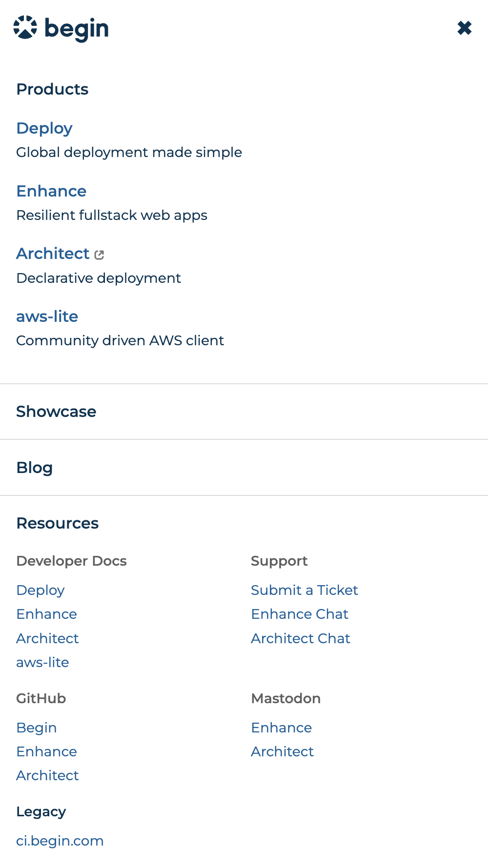This screenshot has height=868, width=488.
Task: Open Architect under Developer Docs
Action: pos(48,638)
